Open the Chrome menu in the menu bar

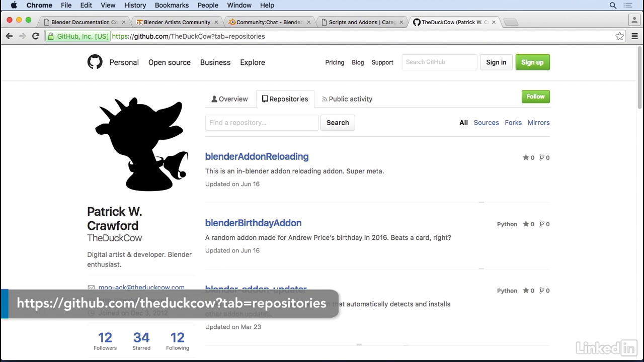(x=39, y=5)
